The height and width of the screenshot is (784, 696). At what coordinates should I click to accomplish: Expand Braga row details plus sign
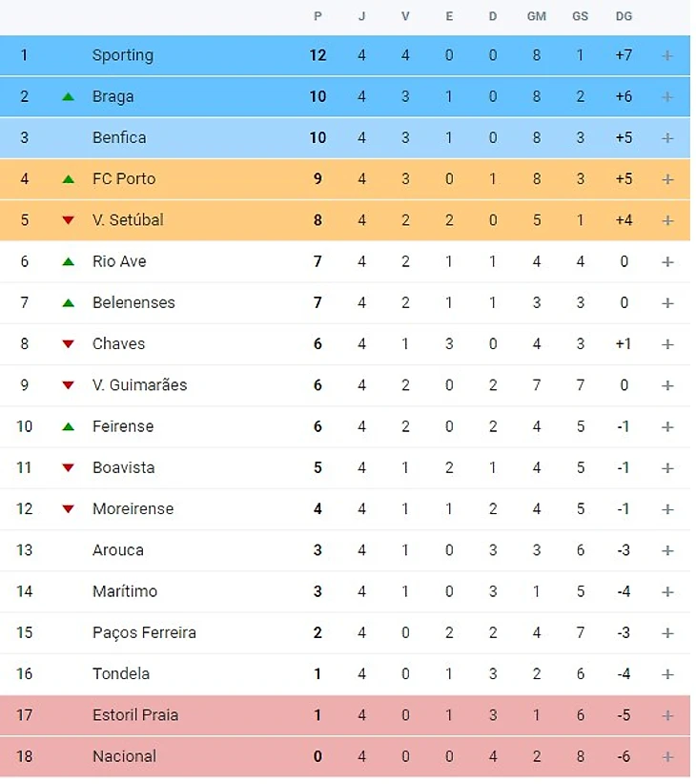point(667,96)
